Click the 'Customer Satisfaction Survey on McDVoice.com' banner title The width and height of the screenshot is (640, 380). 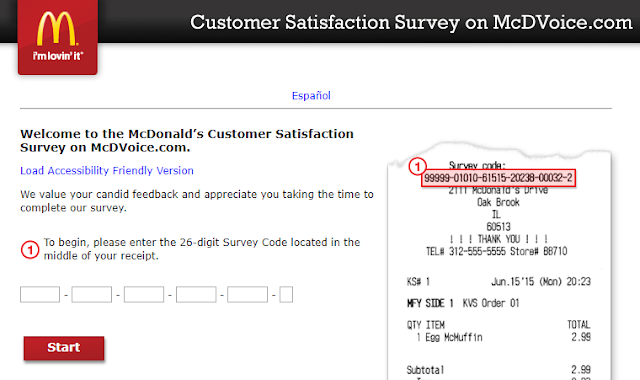click(411, 22)
